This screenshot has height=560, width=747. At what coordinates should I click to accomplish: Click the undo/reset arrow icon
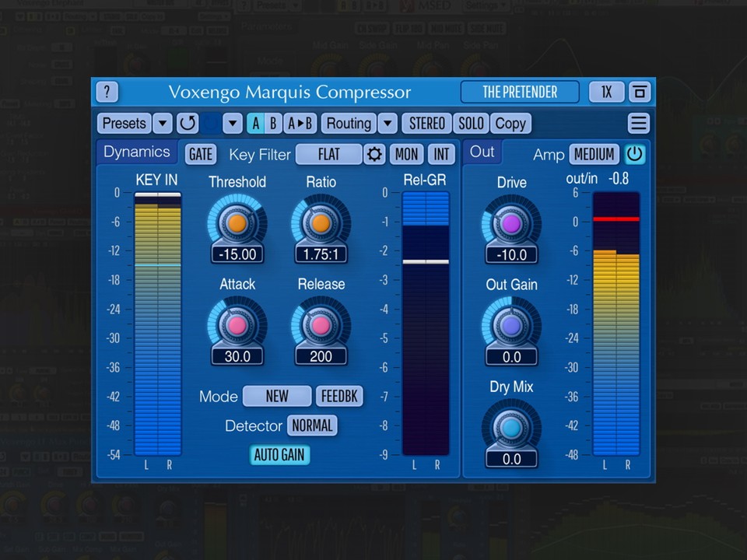tap(187, 124)
